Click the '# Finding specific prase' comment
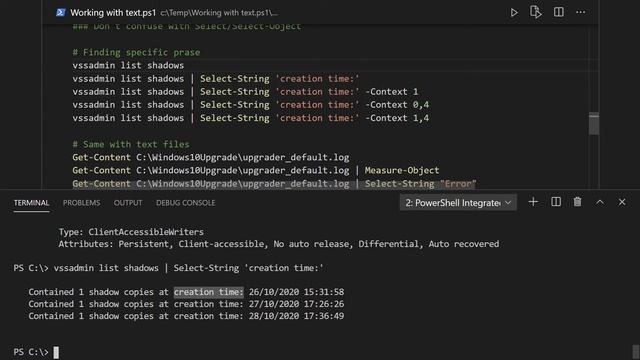The height and width of the screenshot is (360, 640). (136, 52)
